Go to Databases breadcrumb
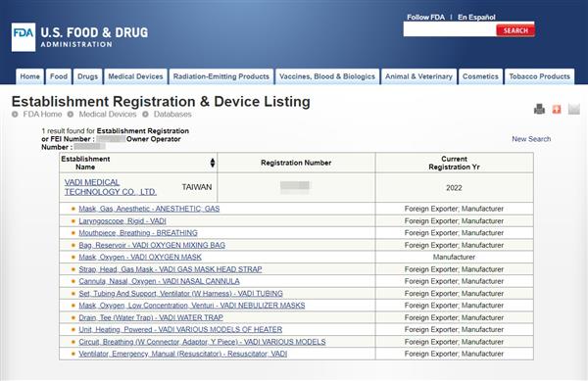 tap(172, 115)
